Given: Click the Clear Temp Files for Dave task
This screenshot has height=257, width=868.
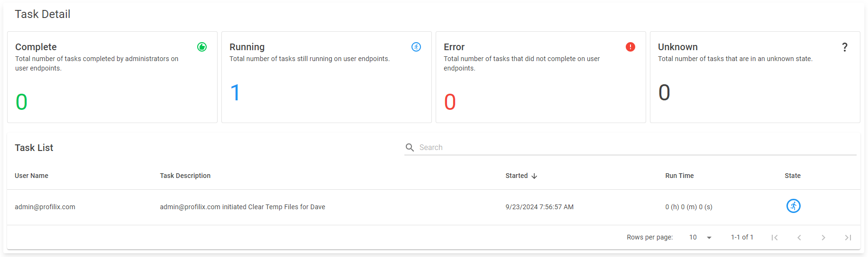Looking at the screenshot, I should [x=242, y=207].
